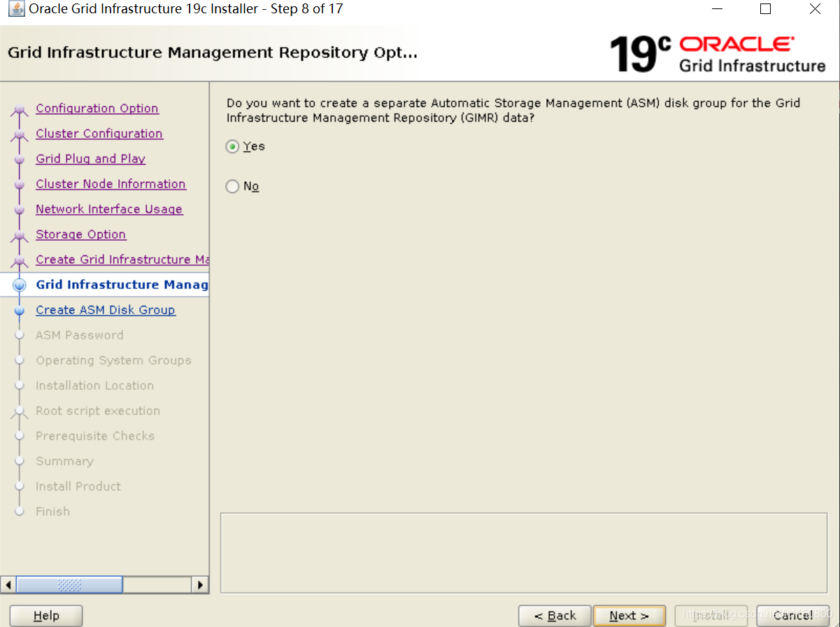The width and height of the screenshot is (840, 627).
Task: Click the Operating System Groups step text
Action: [x=113, y=360]
